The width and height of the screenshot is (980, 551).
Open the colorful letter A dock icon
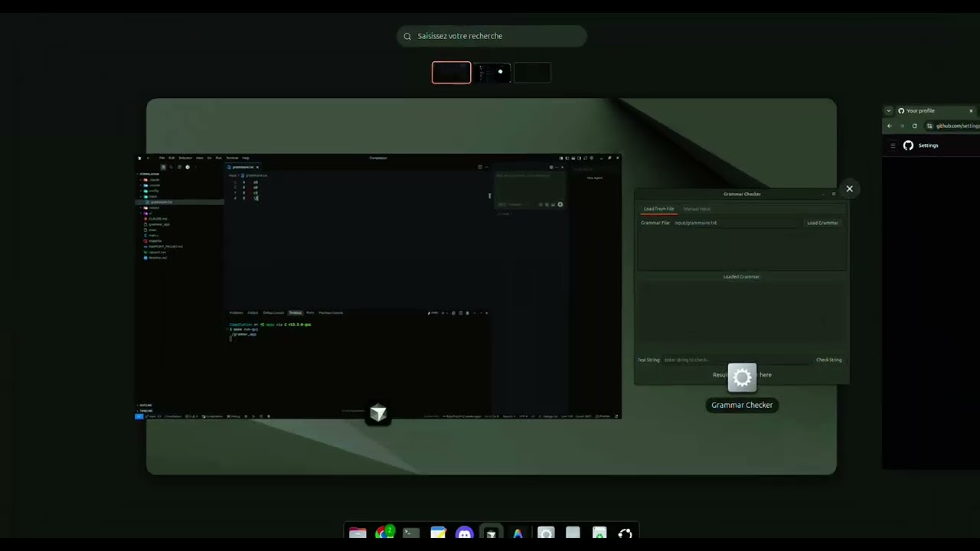[x=518, y=533]
